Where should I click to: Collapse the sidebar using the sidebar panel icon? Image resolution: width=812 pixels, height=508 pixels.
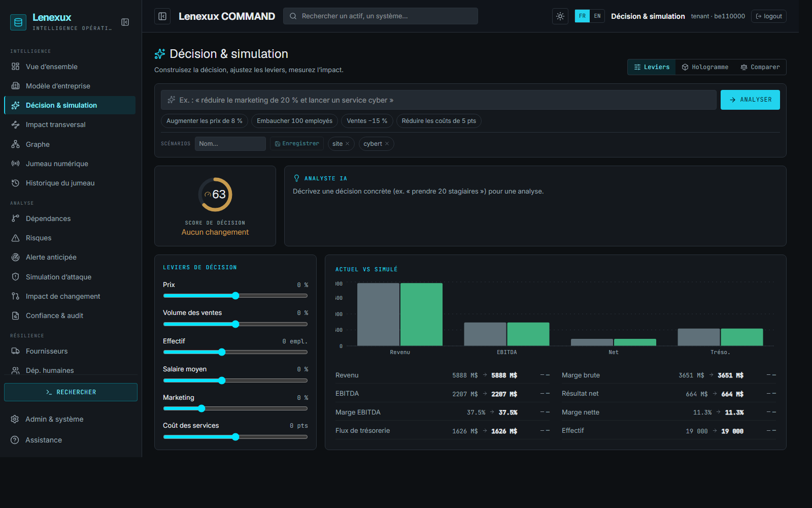125,22
